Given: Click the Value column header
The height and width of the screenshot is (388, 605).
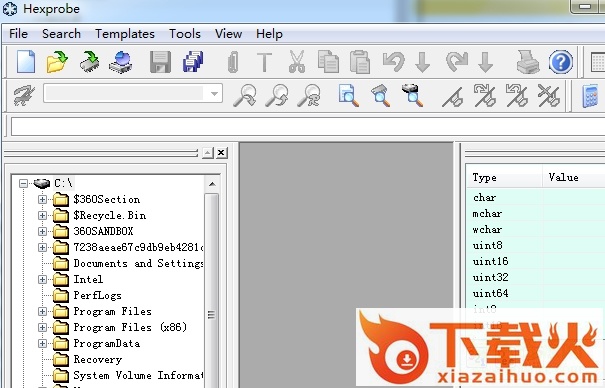Looking at the screenshot, I should pyautogui.click(x=574, y=177).
